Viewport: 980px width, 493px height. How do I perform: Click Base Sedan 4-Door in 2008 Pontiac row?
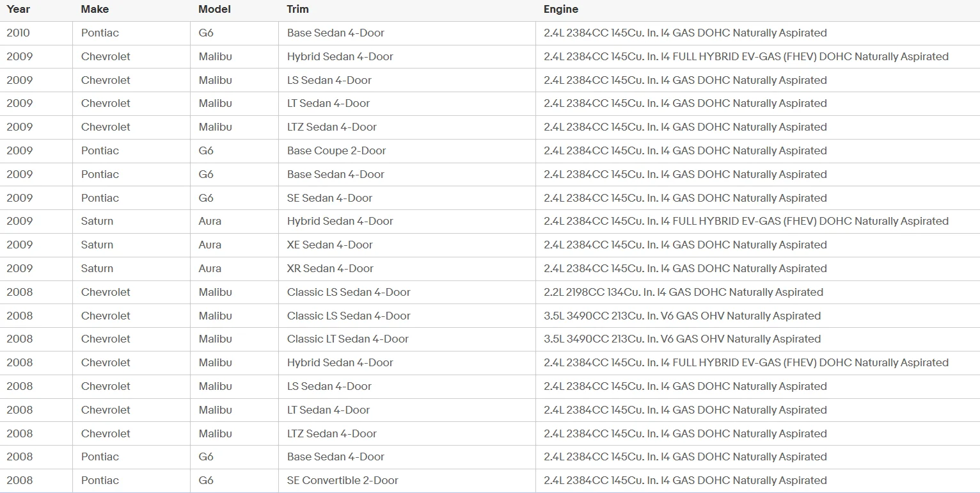click(336, 457)
